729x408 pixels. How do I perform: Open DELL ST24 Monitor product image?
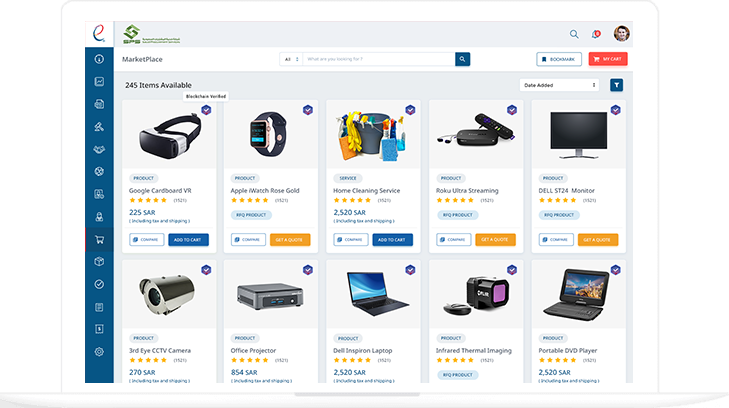coord(579,135)
